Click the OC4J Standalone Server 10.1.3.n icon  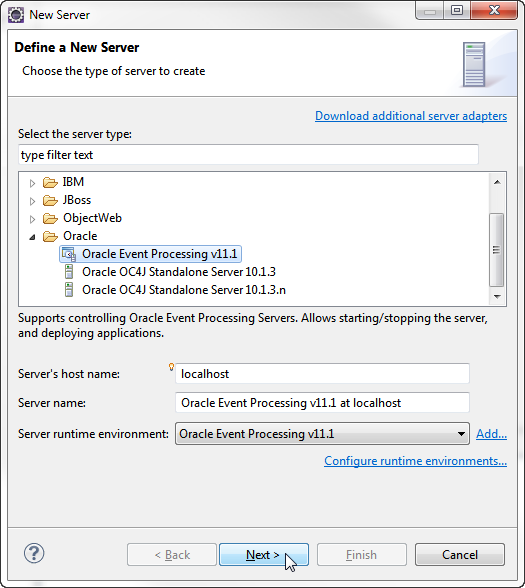[x=69, y=290]
